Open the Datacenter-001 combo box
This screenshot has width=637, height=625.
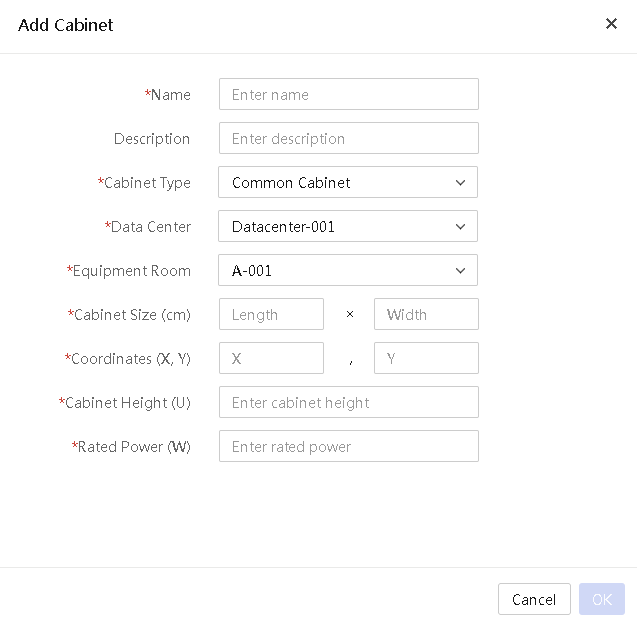pyautogui.click(x=348, y=226)
